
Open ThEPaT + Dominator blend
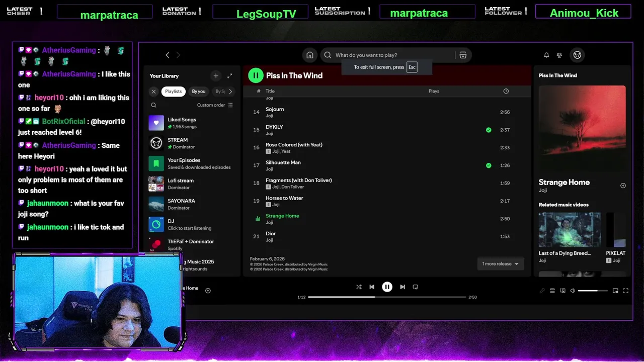[x=191, y=244]
